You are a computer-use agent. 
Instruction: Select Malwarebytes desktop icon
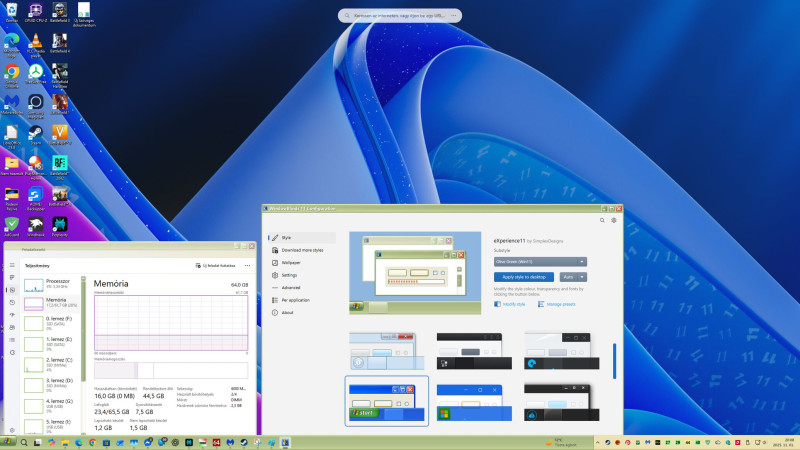click(12, 105)
